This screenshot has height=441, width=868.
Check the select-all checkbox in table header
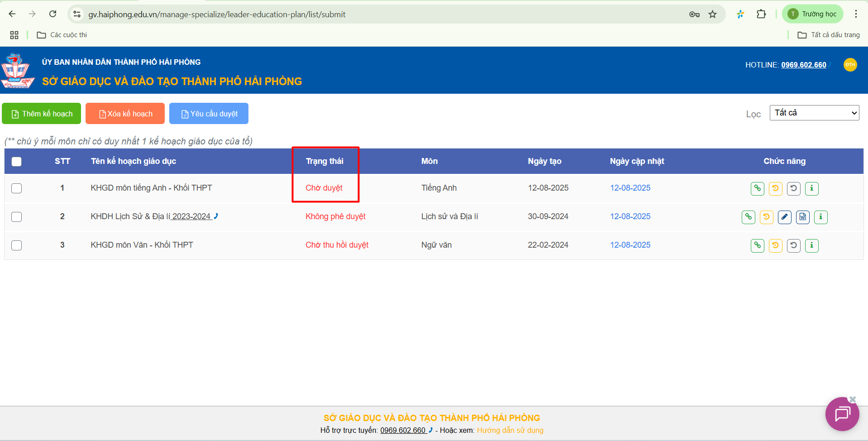coord(17,162)
